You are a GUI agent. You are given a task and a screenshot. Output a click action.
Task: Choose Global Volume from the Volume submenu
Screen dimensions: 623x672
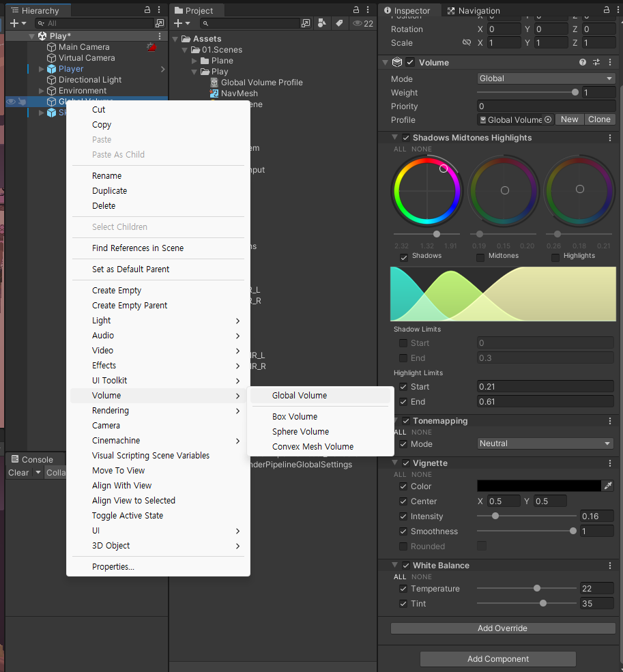pos(320,395)
